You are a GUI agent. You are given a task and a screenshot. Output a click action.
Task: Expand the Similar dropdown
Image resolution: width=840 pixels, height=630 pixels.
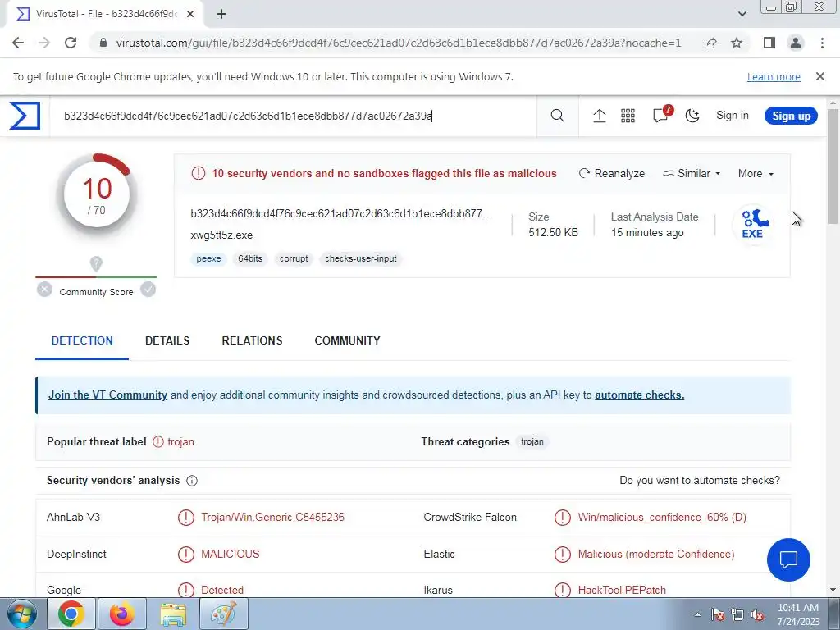692,174
